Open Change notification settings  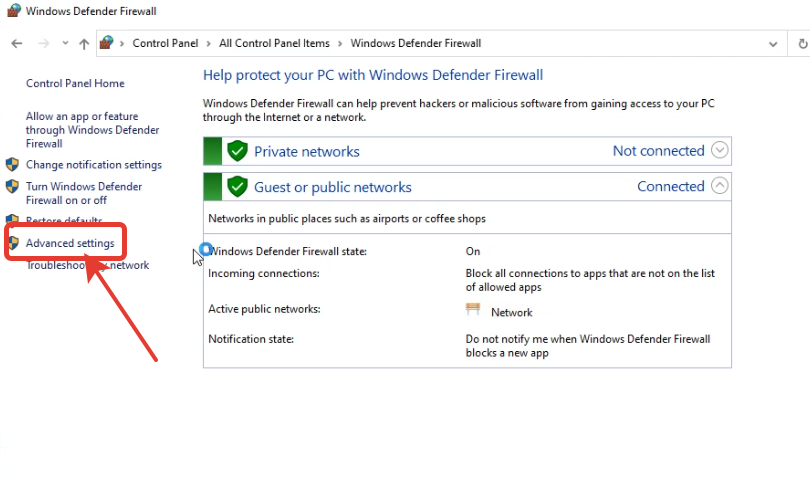click(94, 165)
